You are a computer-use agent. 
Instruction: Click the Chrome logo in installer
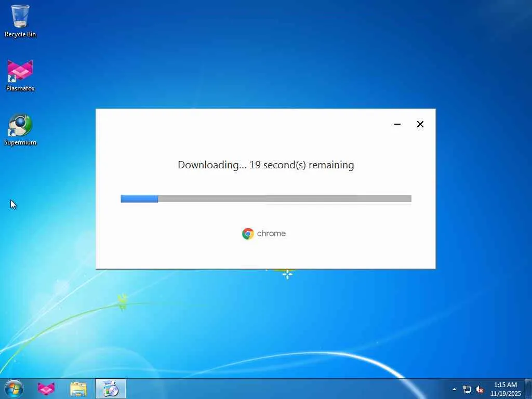(248, 233)
